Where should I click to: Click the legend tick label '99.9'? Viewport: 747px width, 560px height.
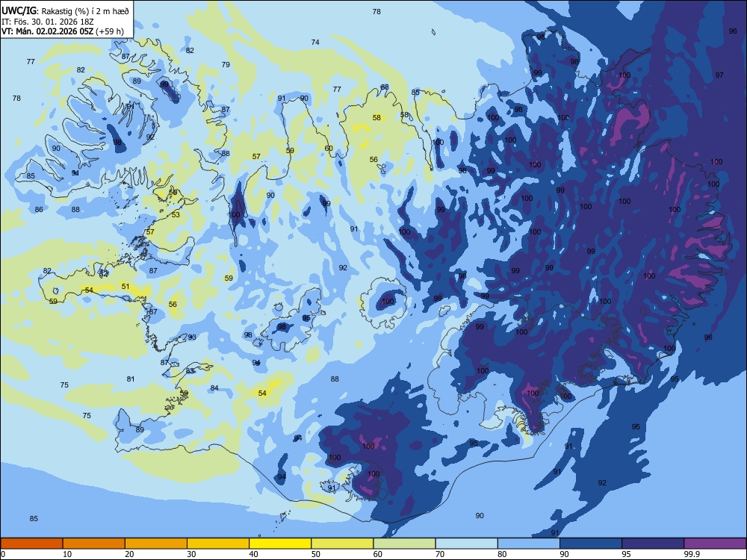pos(691,554)
